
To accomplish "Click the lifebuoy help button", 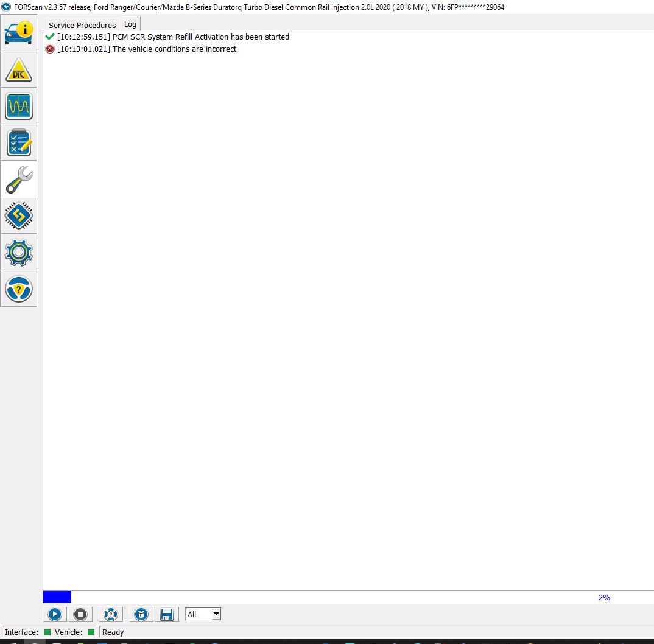I will click(x=110, y=614).
